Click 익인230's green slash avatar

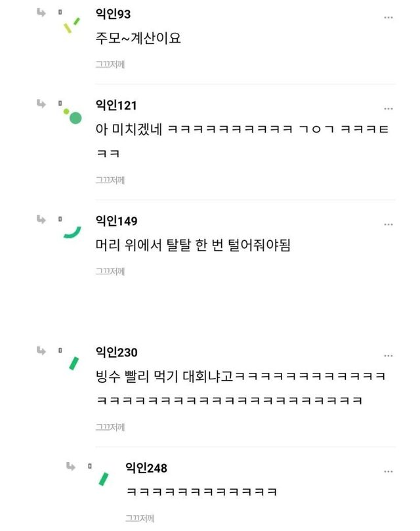(73, 364)
